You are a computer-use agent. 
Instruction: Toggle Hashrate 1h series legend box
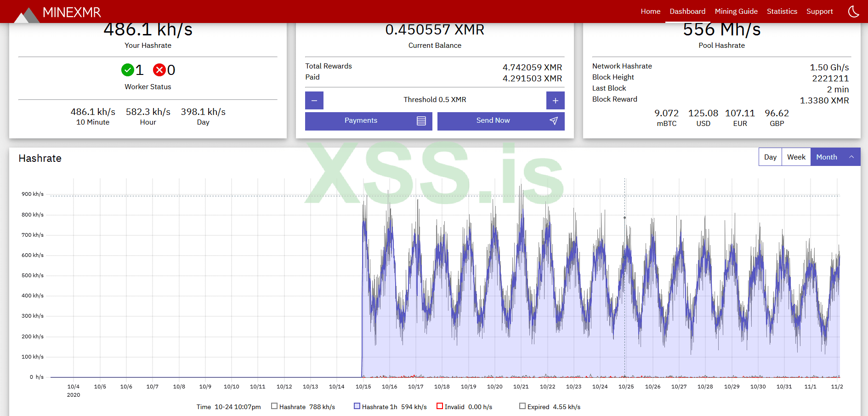coord(357,406)
